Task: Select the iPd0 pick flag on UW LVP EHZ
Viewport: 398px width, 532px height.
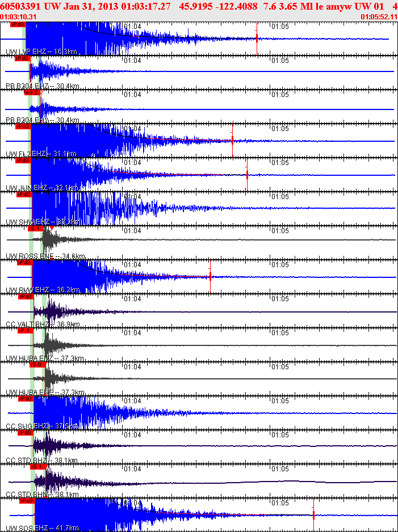Action: tap(18, 24)
